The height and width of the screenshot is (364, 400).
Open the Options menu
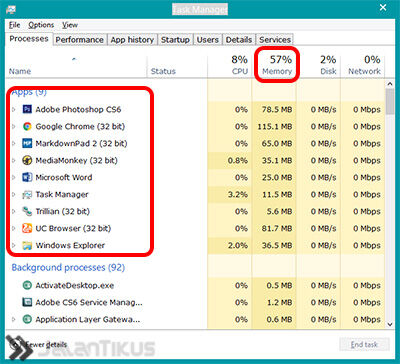[x=41, y=25]
